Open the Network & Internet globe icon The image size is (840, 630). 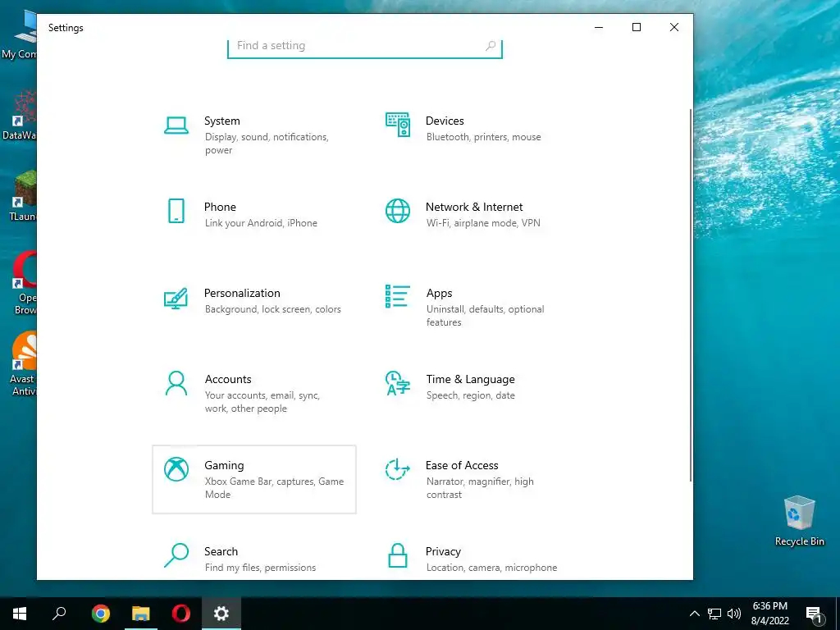point(398,211)
